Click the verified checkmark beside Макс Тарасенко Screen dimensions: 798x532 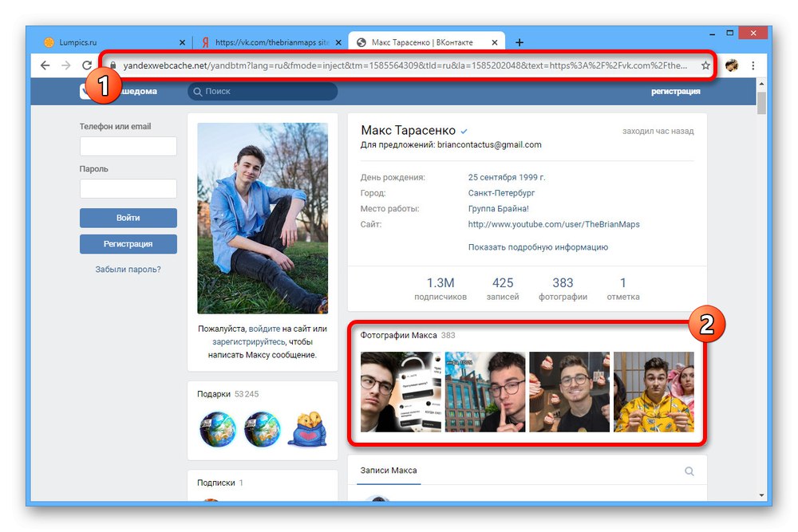(464, 132)
